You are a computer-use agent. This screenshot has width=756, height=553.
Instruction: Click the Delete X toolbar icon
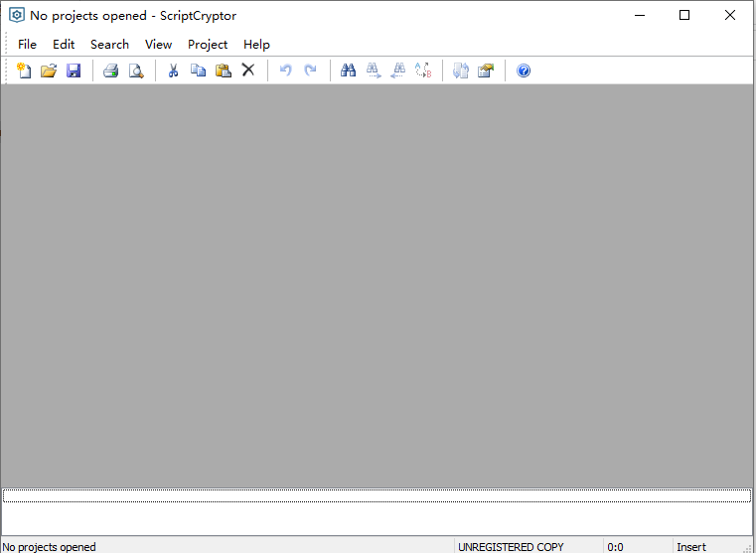(248, 70)
